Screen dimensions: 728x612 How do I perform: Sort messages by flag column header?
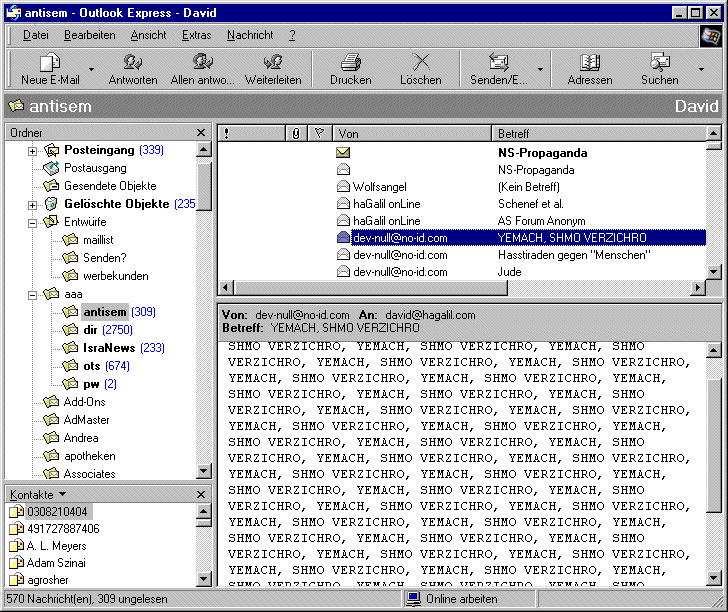pos(320,133)
